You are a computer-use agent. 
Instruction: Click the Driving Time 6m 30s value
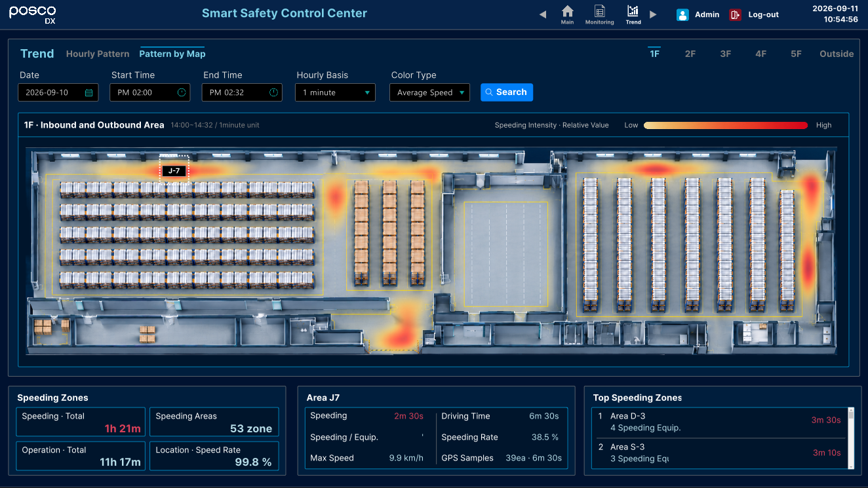tap(543, 416)
